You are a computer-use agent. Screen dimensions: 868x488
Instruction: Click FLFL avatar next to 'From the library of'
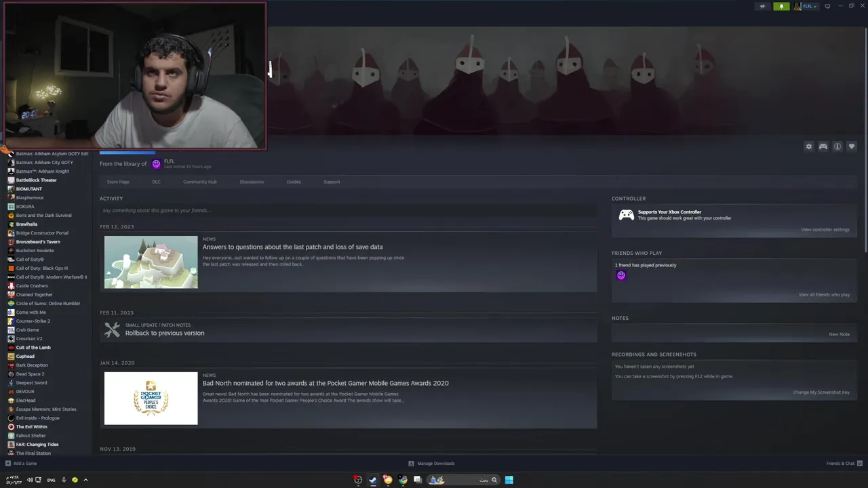pyautogui.click(x=157, y=164)
